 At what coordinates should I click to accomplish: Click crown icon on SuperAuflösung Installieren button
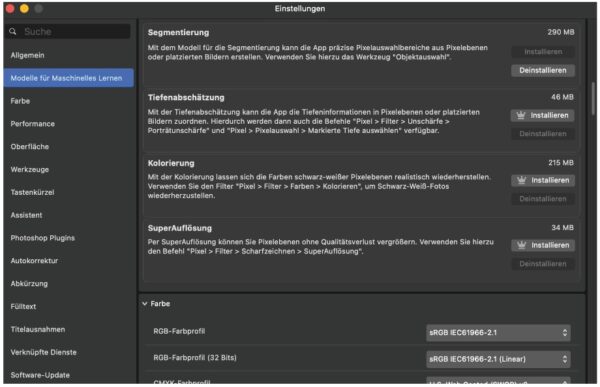pyautogui.click(x=522, y=245)
